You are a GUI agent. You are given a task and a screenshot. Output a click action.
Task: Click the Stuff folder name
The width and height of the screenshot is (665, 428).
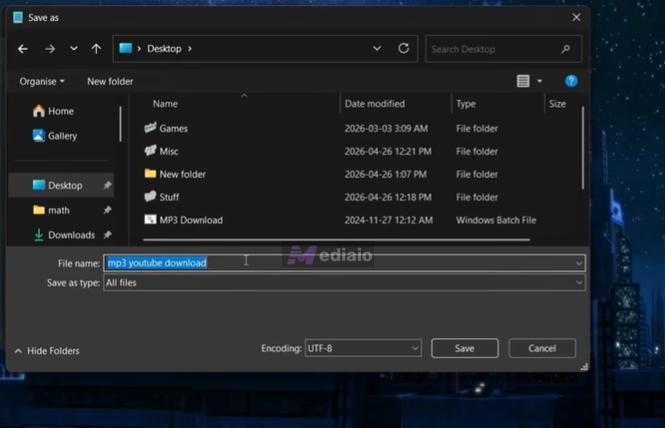point(169,197)
